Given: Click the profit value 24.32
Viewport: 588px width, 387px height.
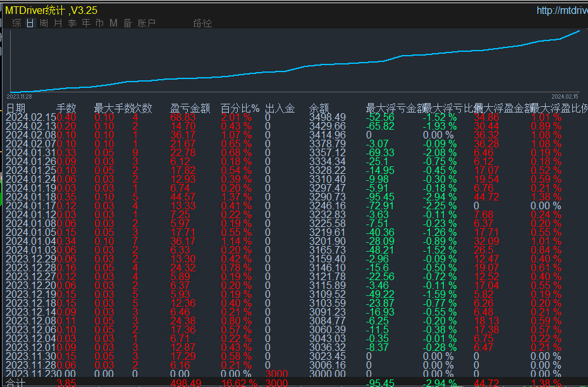Looking at the screenshot, I should 183,267.
